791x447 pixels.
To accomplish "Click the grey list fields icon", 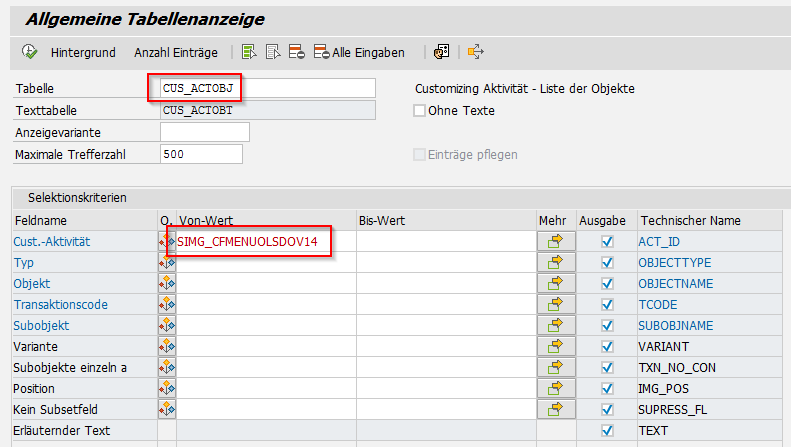I will click(273, 51).
